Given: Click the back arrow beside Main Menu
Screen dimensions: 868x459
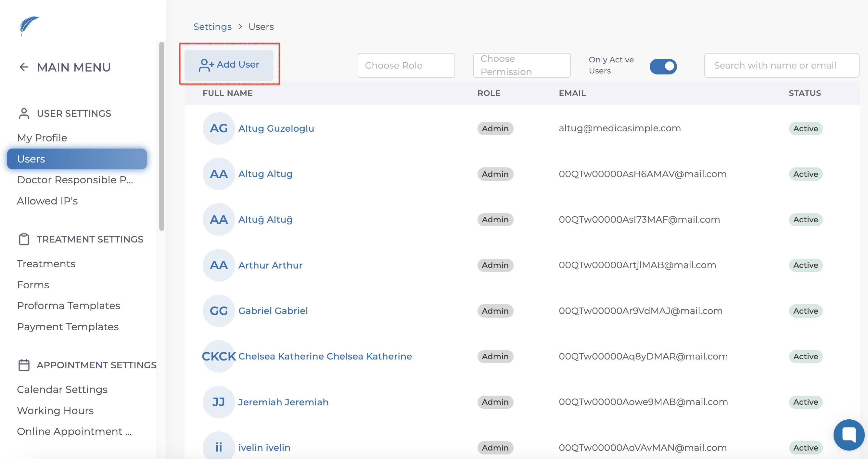Looking at the screenshot, I should [x=24, y=67].
